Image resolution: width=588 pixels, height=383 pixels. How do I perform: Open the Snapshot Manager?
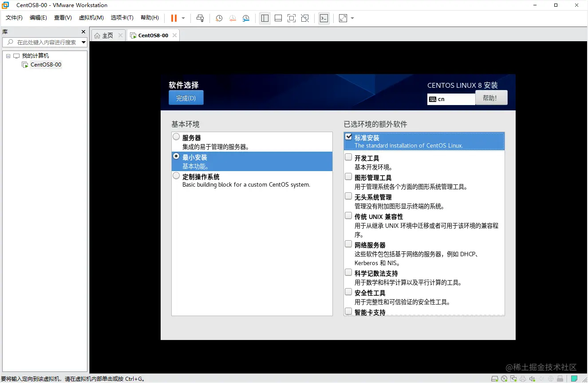coord(245,18)
